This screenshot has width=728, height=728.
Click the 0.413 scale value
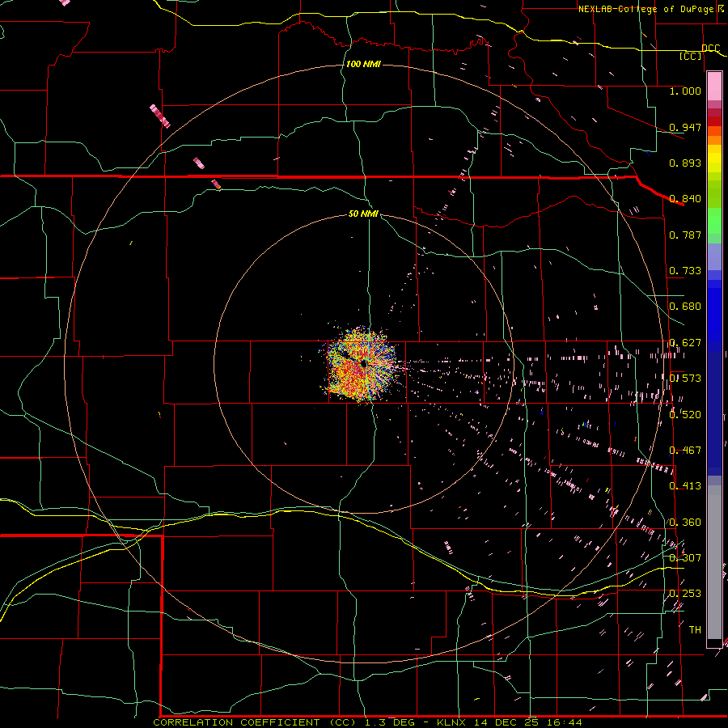685,486
